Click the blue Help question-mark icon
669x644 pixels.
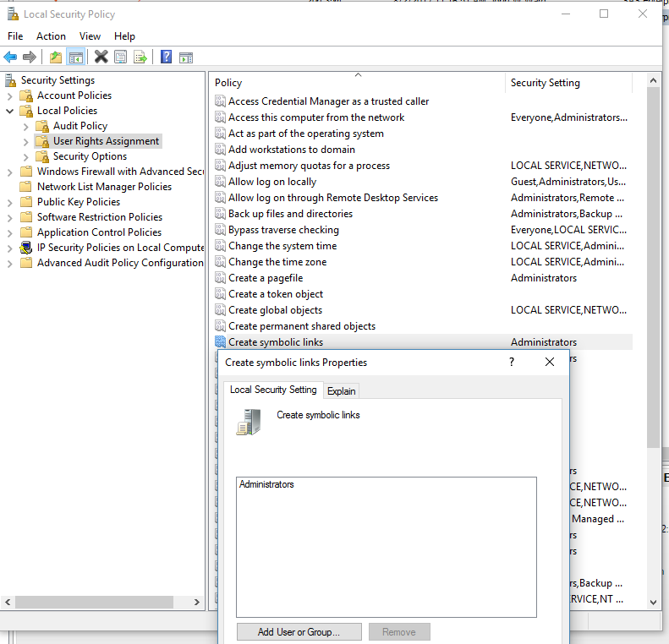pyautogui.click(x=166, y=57)
